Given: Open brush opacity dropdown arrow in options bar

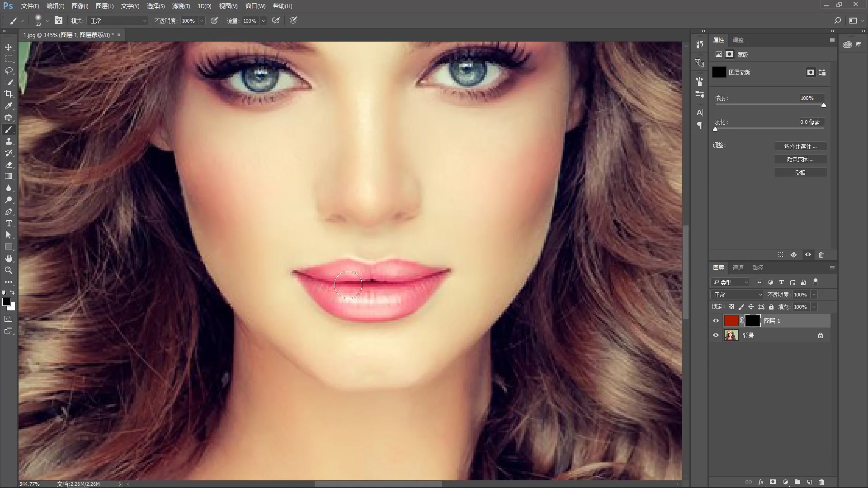Looking at the screenshot, I should click(x=202, y=21).
